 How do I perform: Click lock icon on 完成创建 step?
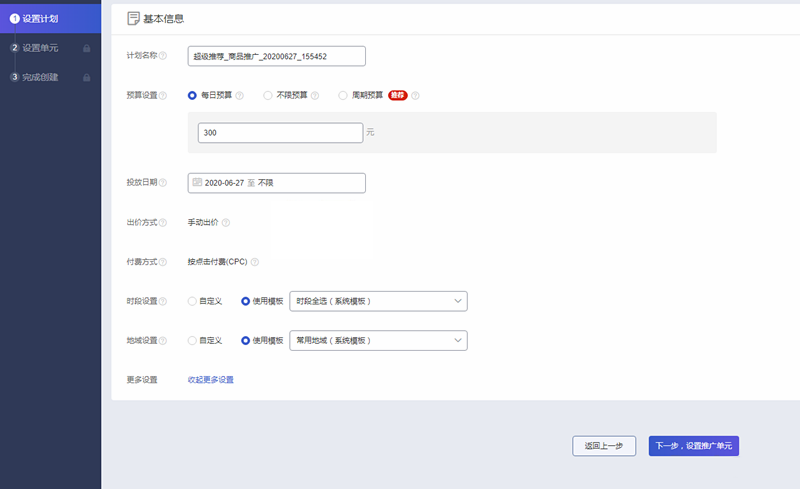87,78
